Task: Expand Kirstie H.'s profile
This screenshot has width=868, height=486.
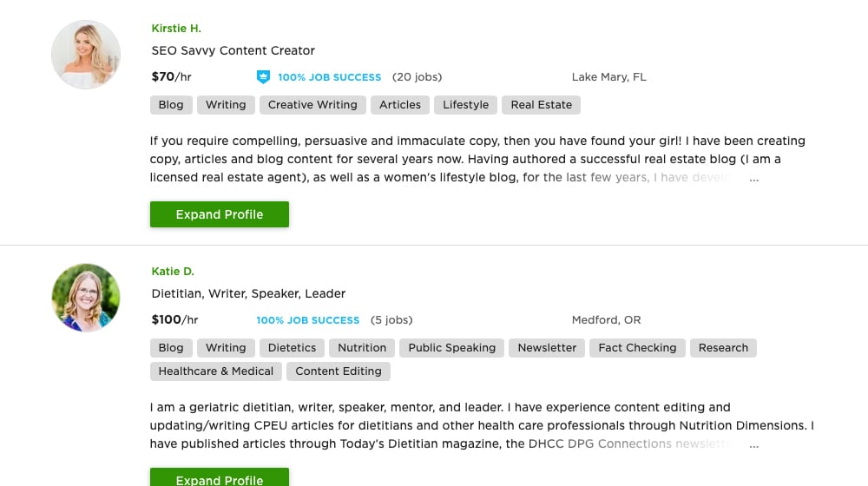Action: 220,214
